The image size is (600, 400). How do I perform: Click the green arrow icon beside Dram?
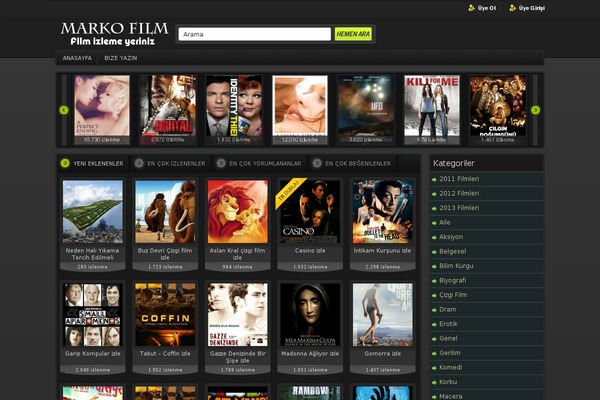(x=434, y=310)
